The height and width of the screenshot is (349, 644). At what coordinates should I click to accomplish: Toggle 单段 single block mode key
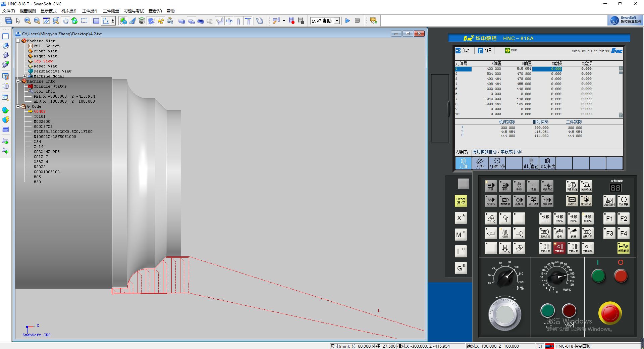coord(505,186)
